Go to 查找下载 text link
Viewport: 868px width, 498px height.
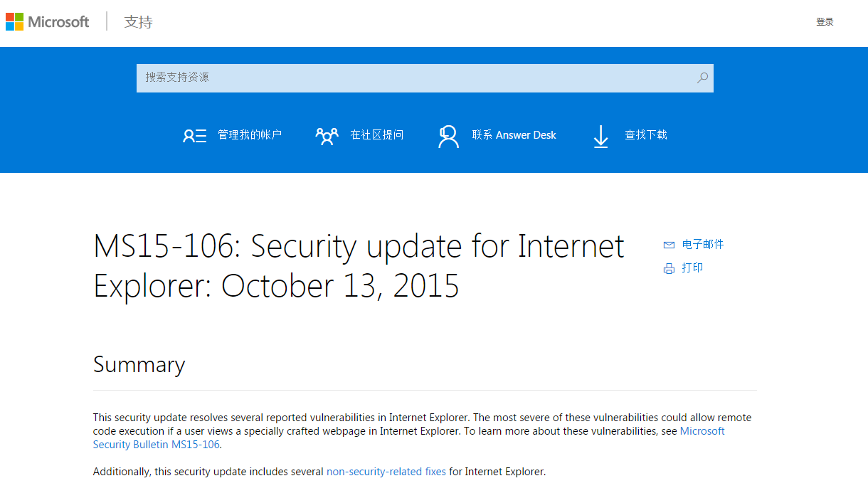point(646,134)
